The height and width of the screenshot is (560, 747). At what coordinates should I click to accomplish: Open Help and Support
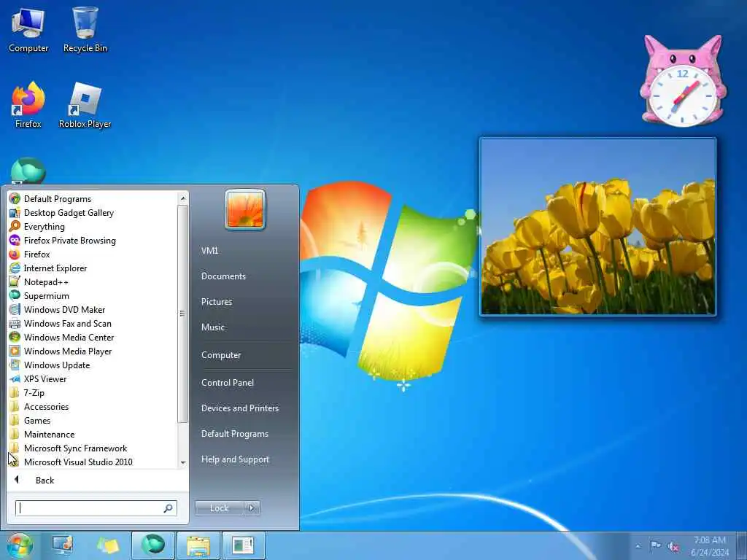pyautogui.click(x=236, y=459)
